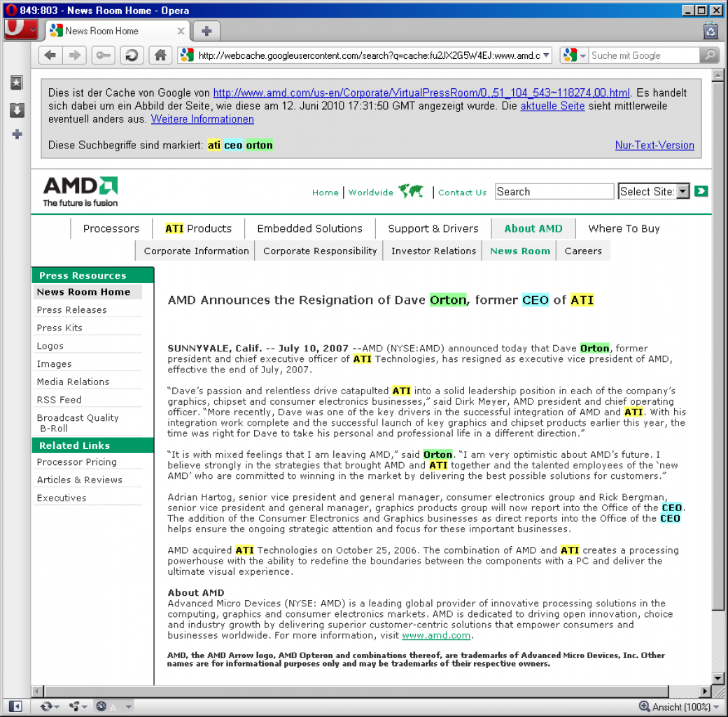Open the Opera Turbo status icon
The image size is (728, 717).
[x=101, y=706]
